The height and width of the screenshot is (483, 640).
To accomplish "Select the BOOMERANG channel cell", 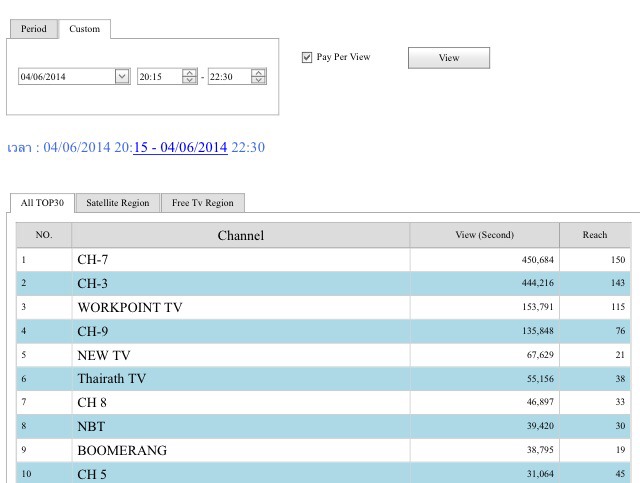I will tap(241, 450).
